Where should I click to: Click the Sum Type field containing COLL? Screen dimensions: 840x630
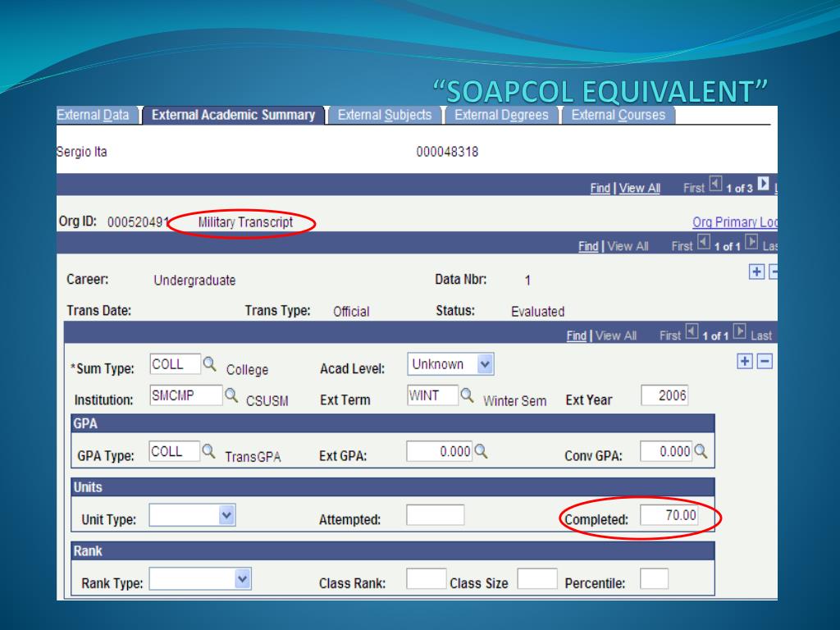point(176,364)
